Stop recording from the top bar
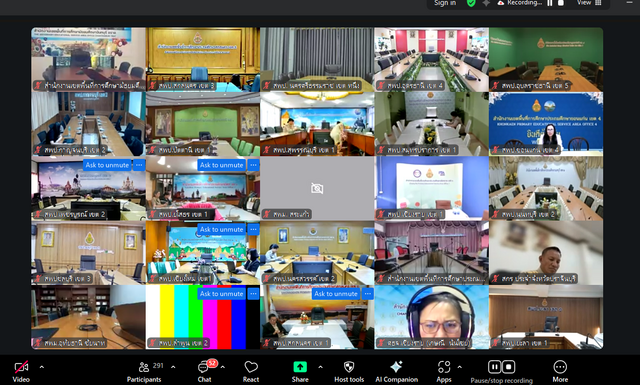This screenshot has height=385, width=640. [x=561, y=3]
